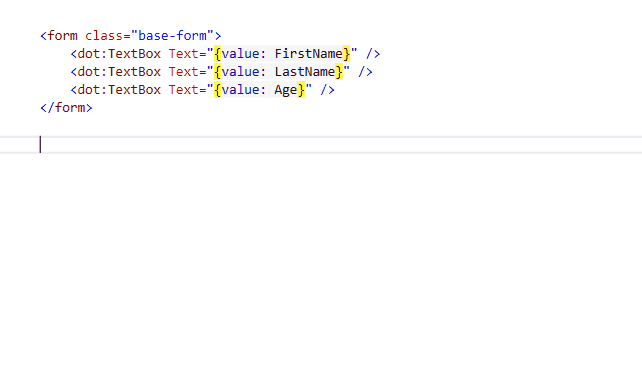Click highlighted closing brace after Age

point(301,90)
